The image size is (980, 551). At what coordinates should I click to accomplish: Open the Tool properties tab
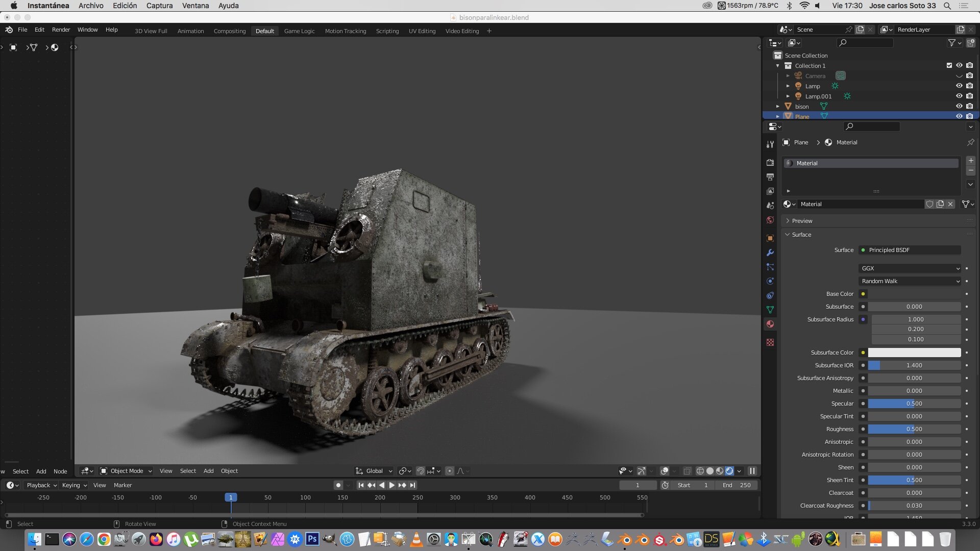coord(770,144)
